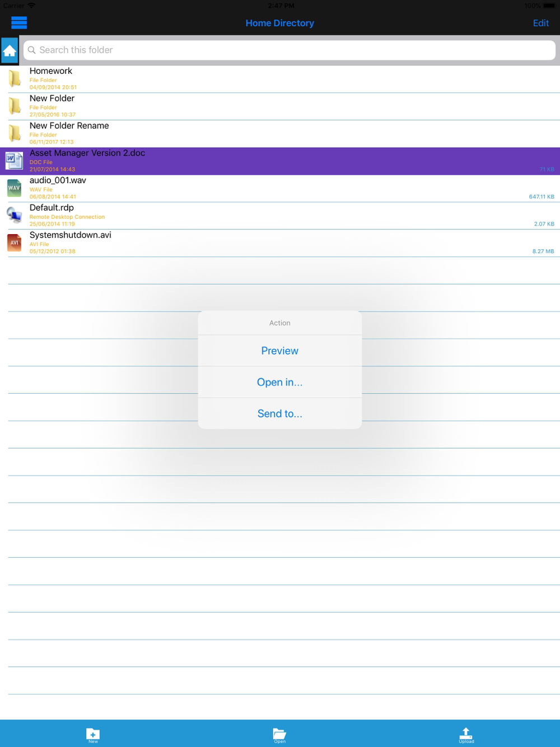Viewport: 560px width, 747px height.
Task: Select Asset Manager Version 2.doc name
Action: coord(87,153)
